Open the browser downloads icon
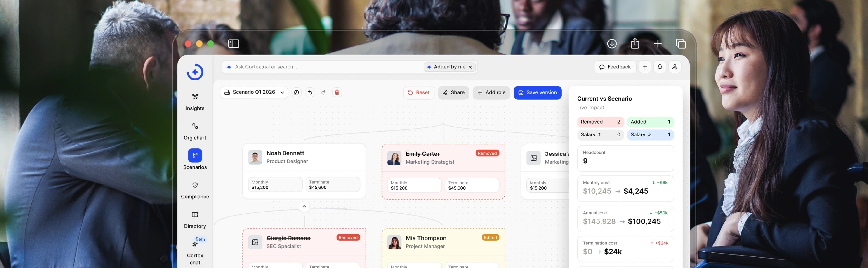 [612, 44]
